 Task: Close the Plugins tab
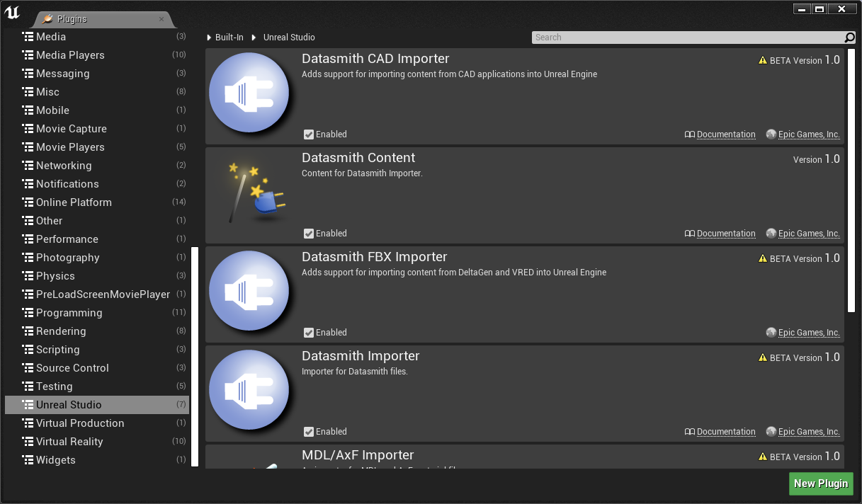click(x=161, y=19)
